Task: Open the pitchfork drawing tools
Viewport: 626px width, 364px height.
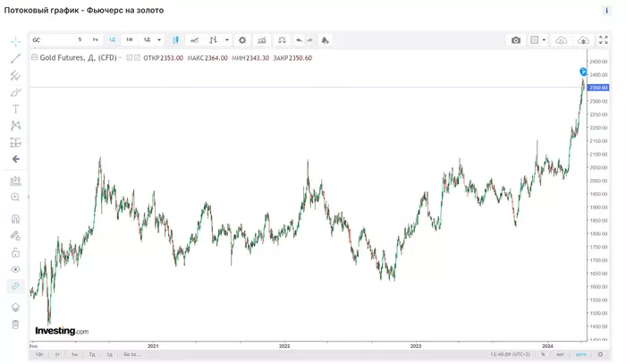Action: (x=15, y=75)
